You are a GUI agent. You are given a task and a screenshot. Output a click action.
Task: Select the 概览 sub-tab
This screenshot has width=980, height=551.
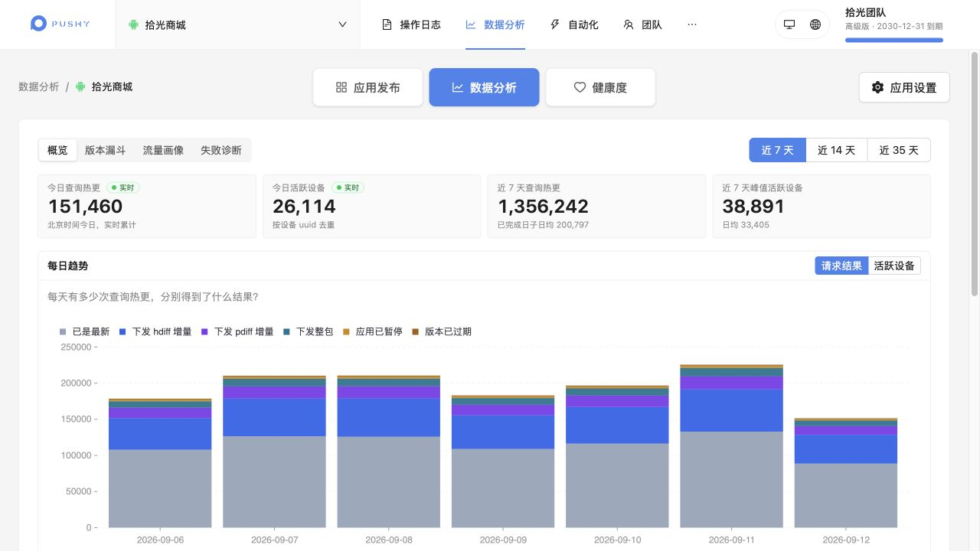coord(57,150)
